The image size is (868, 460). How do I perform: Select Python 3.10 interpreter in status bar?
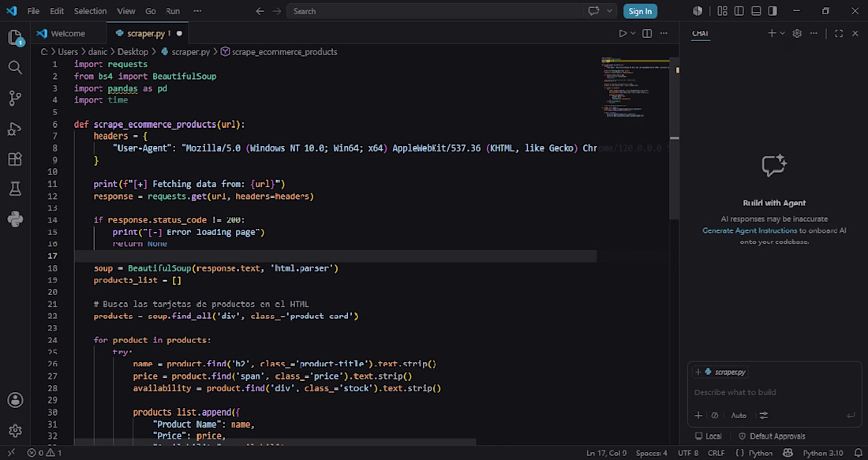tap(822, 453)
